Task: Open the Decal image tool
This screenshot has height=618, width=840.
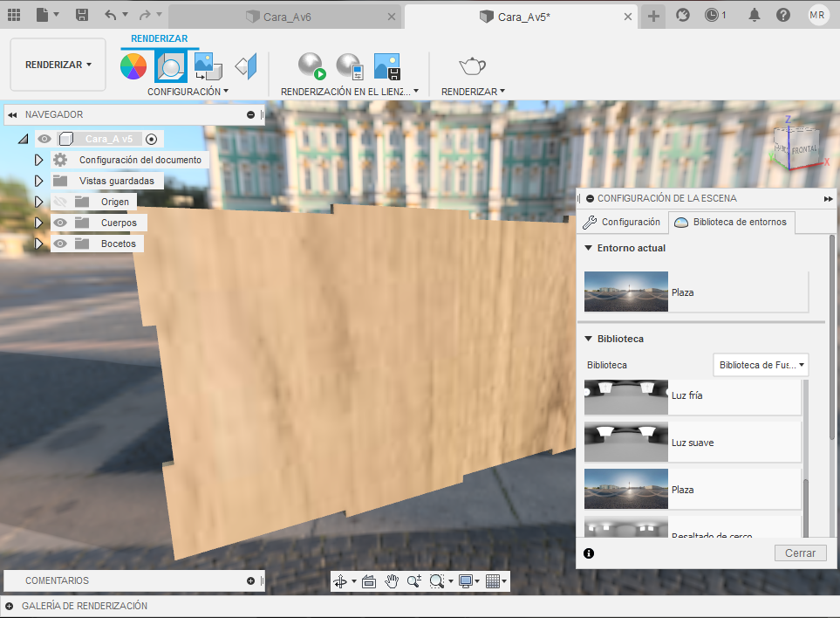Action: (208, 66)
